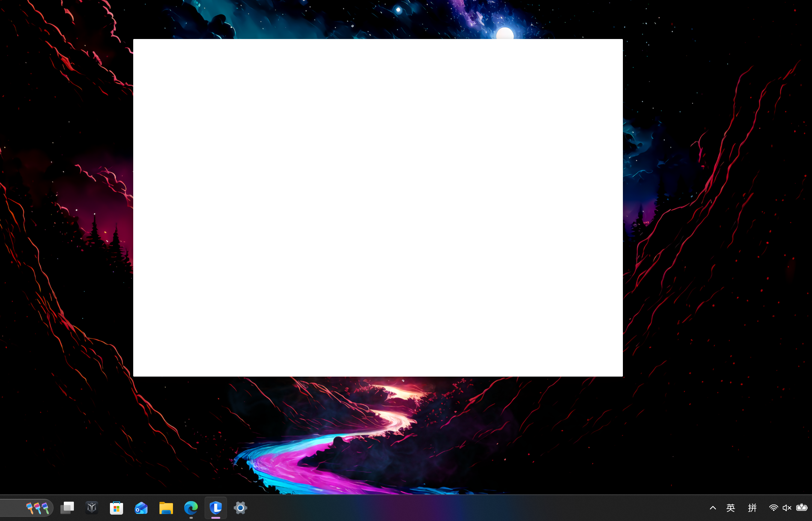This screenshot has width=812, height=521.
Task: Click the taskbar search box text area
Action: tap(11, 508)
